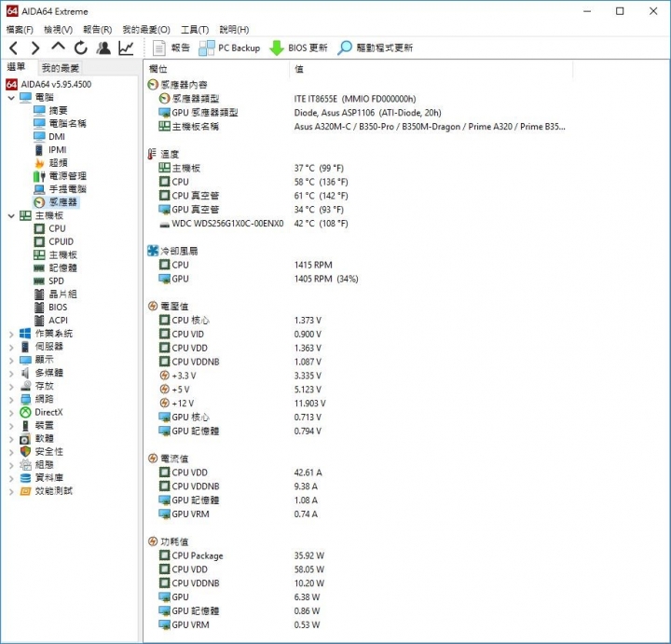The height and width of the screenshot is (644, 671).
Task: Click the 效能測試 benchmark icon
Action: click(x=26, y=491)
